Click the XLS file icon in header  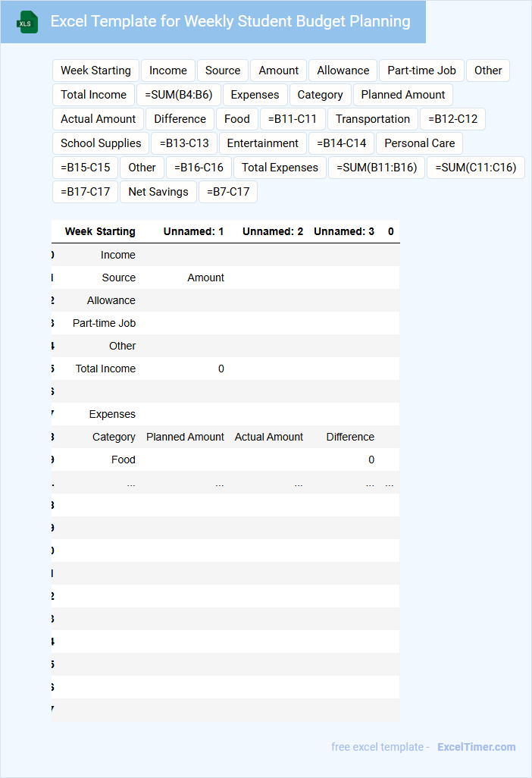tap(27, 22)
